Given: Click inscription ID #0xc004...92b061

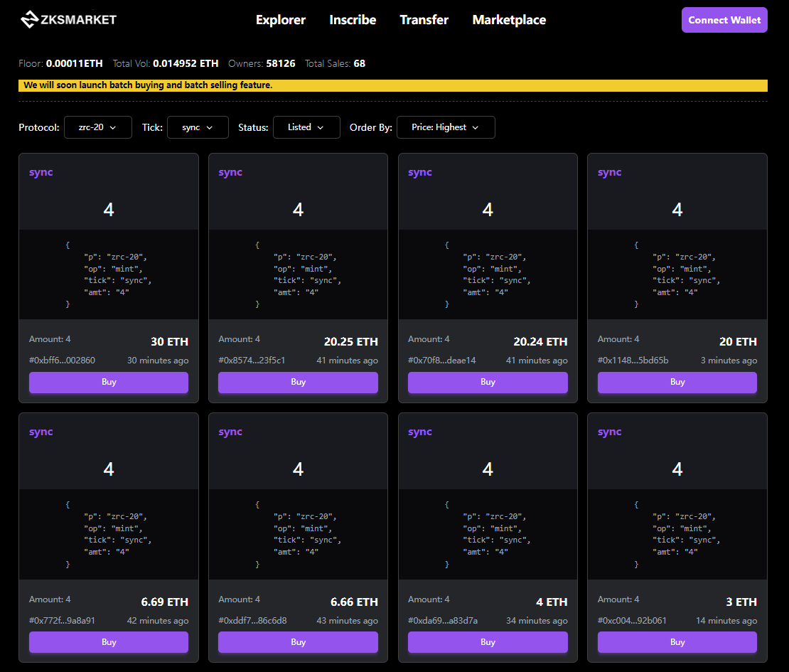Looking at the screenshot, I should click(x=632, y=621).
